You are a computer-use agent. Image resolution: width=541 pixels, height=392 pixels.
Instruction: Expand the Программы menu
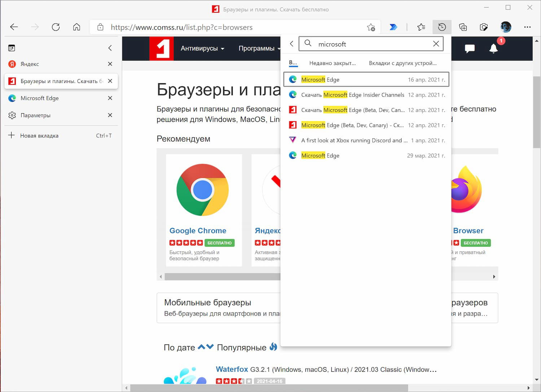pos(259,48)
